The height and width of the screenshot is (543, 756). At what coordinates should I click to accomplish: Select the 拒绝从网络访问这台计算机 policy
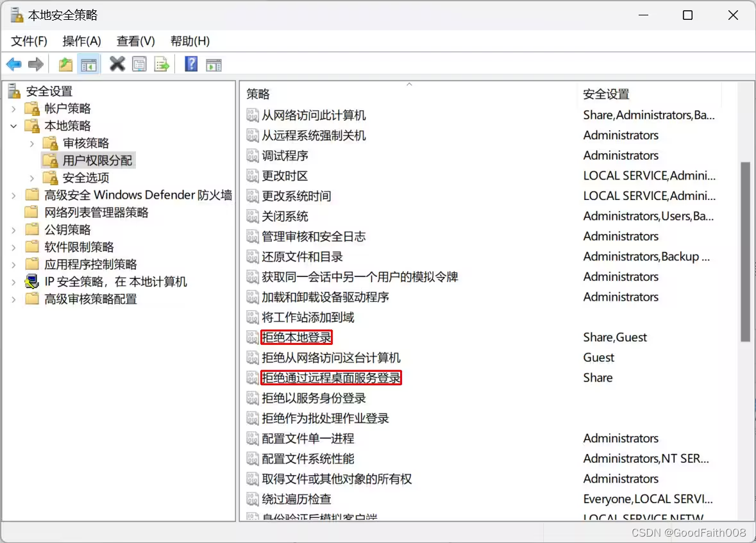click(331, 358)
